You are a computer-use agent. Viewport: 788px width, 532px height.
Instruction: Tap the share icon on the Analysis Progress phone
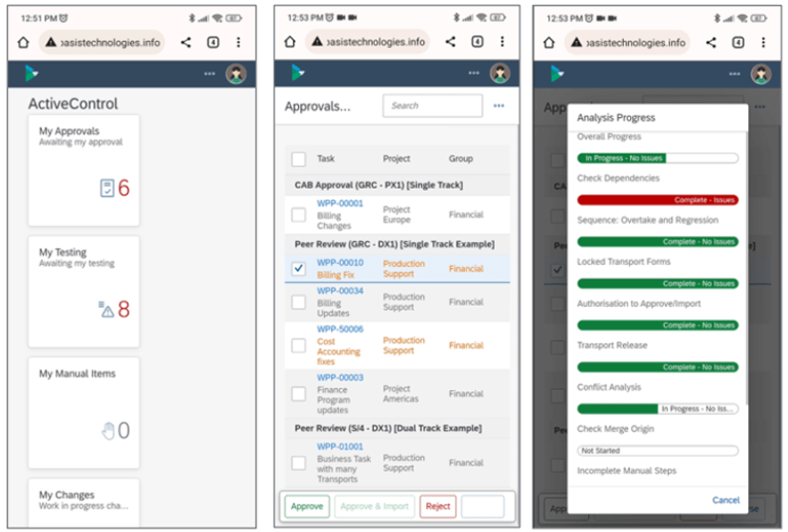click(x=711, y=43)
